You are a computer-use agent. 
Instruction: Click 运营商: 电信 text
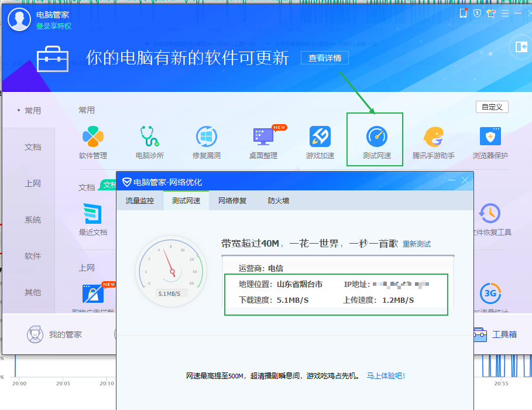click(260, 268)
